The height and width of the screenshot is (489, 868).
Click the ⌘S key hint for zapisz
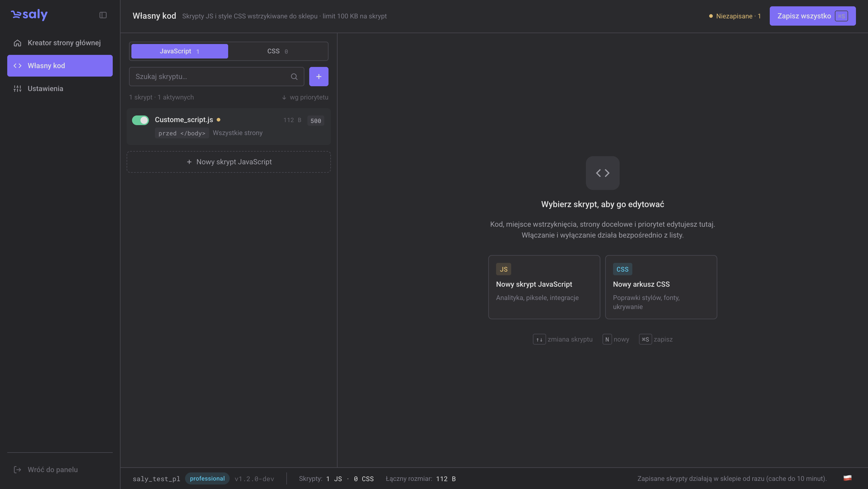point(645,339)
